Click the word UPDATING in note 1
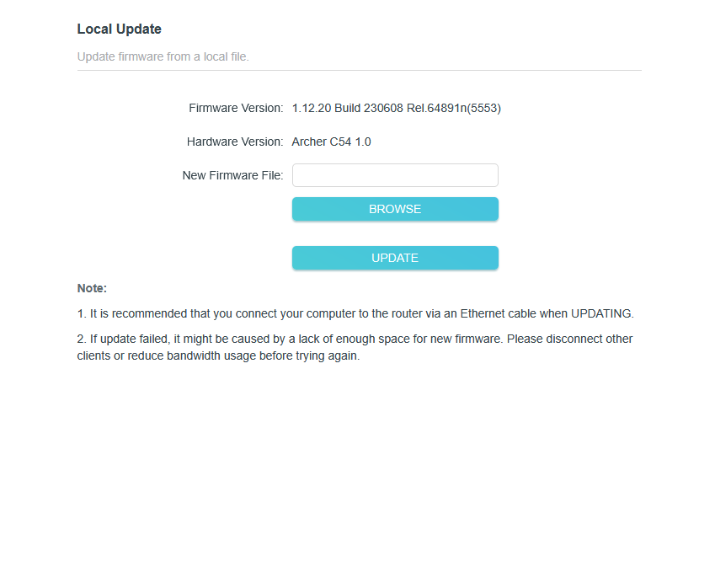Image resolution: width=715 pixels, height=588 pixels. [601, 313]
